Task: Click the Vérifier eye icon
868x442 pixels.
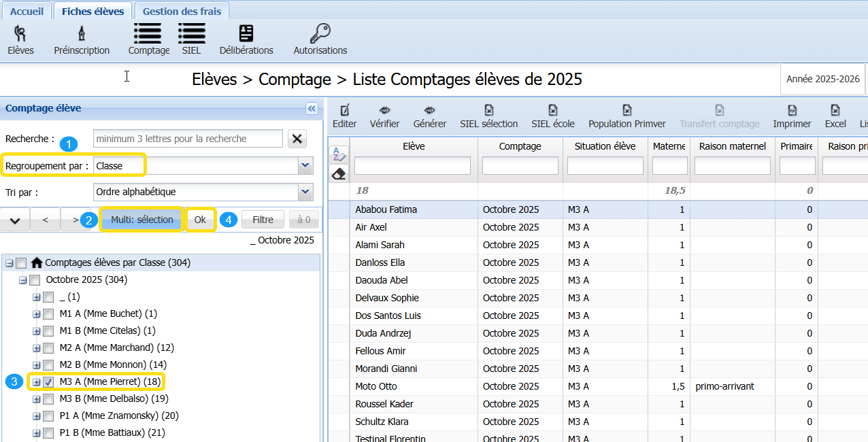Action: (x=384, y=111)
